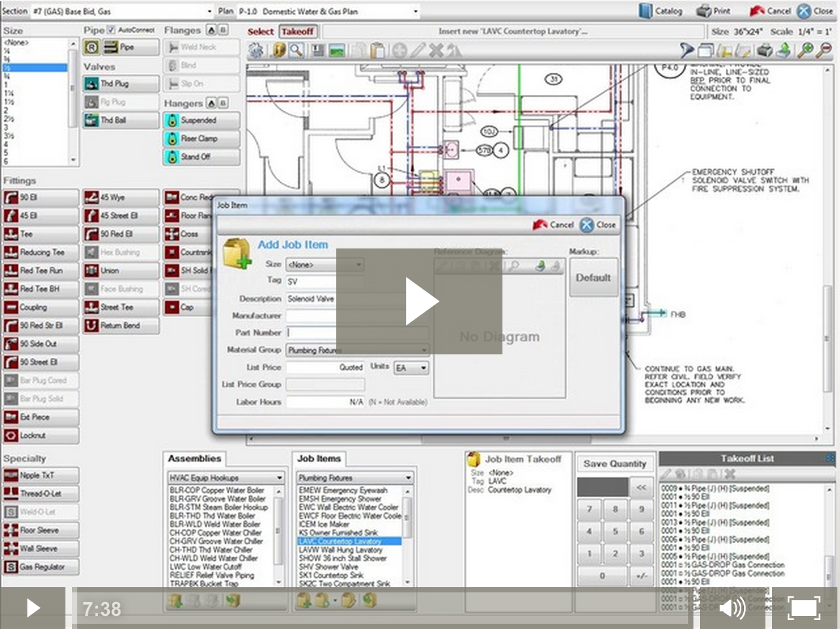Screen dimensions: 840x629
Task: Select the Union fitting
Action: (x=121, y=271)
